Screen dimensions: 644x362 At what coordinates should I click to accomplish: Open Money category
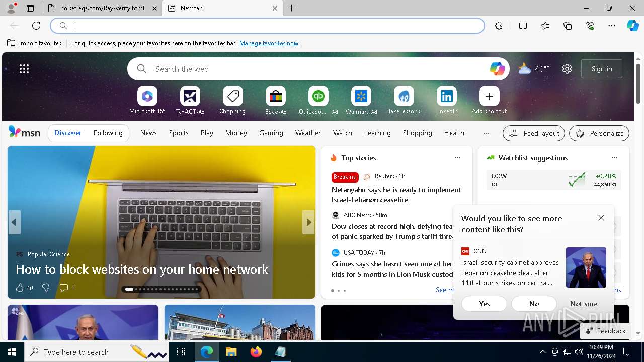point(236,133)
